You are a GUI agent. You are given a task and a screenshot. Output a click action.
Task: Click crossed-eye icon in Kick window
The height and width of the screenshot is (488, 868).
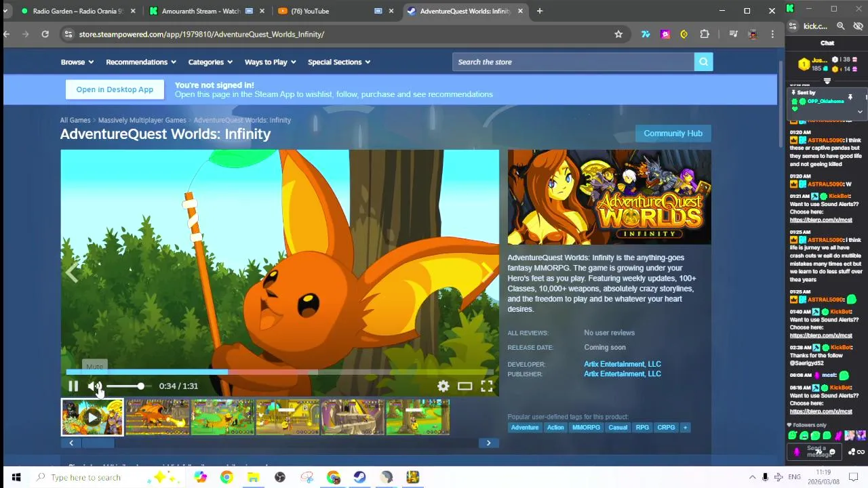point(858,26)
